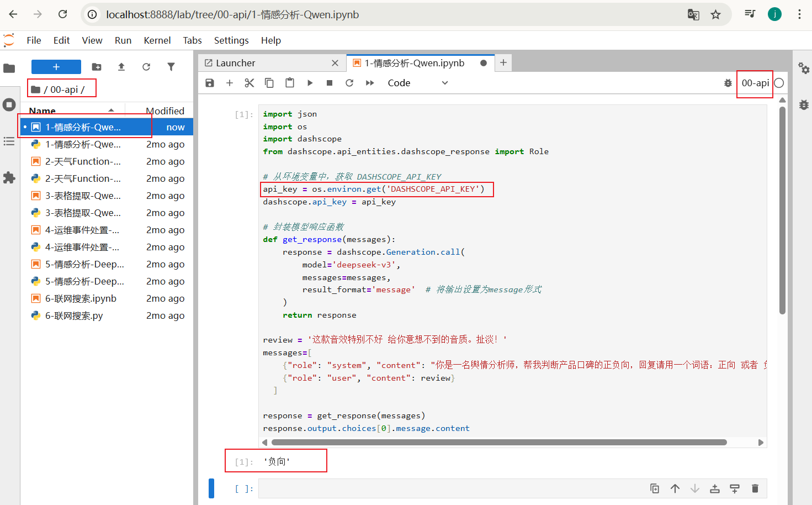812x505 pixels.
Task: Open the property inspector gears icon
Action: click(804, 69)
